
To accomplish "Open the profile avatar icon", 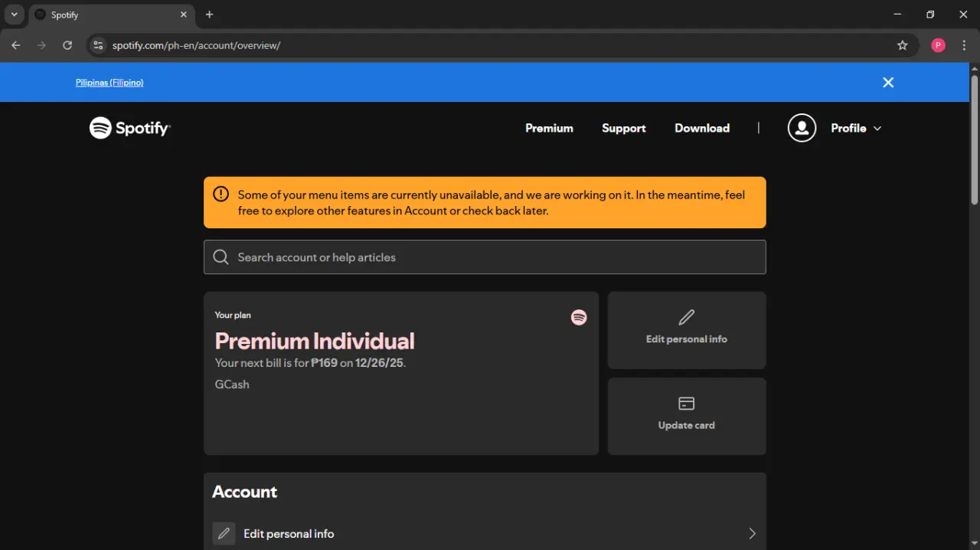I will 802,128.
